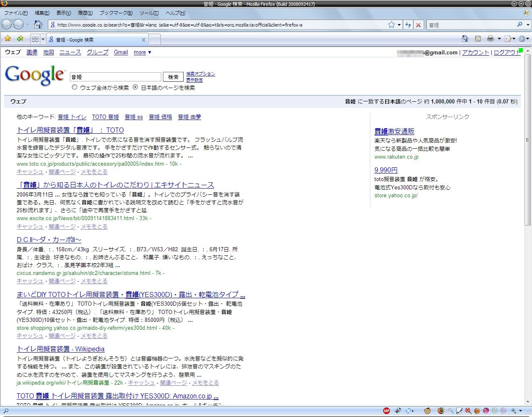Select ウェブ全体から検索 radio button

click(75, 87)
